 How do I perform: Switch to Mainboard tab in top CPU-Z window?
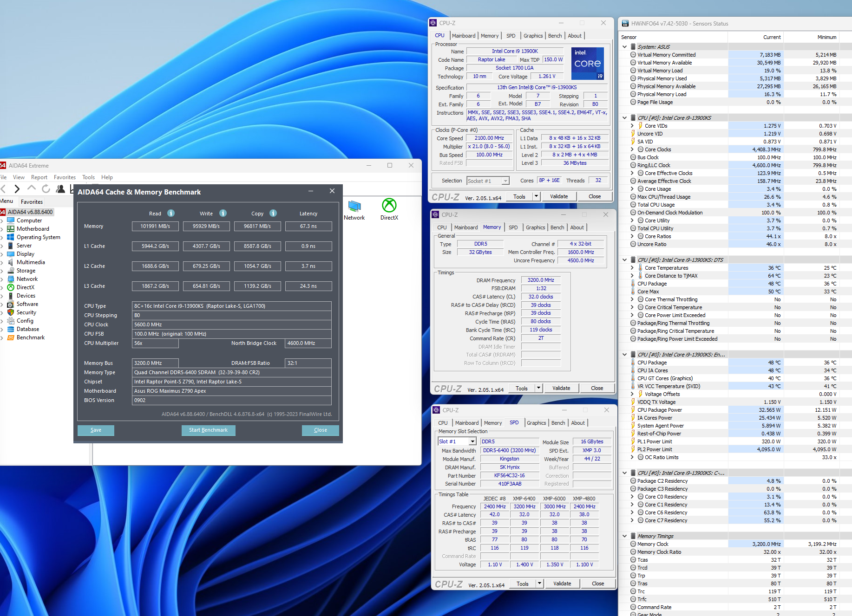464,36
